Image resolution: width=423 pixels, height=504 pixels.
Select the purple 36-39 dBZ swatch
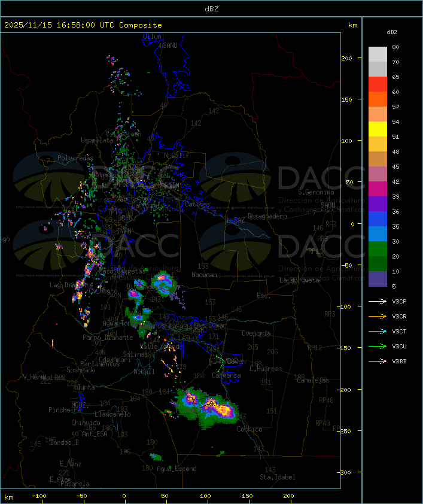coord(378,204)
